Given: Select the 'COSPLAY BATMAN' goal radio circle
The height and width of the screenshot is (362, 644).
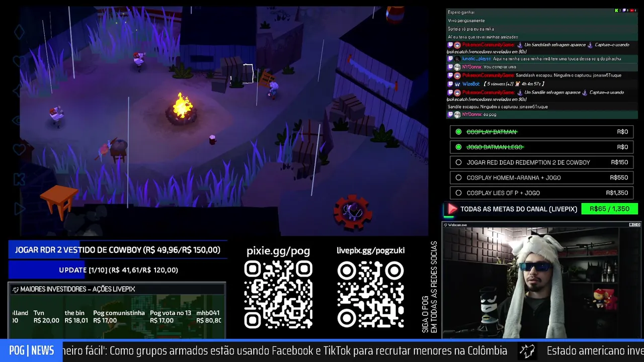Looking at the screenshot, I should 458,132.
